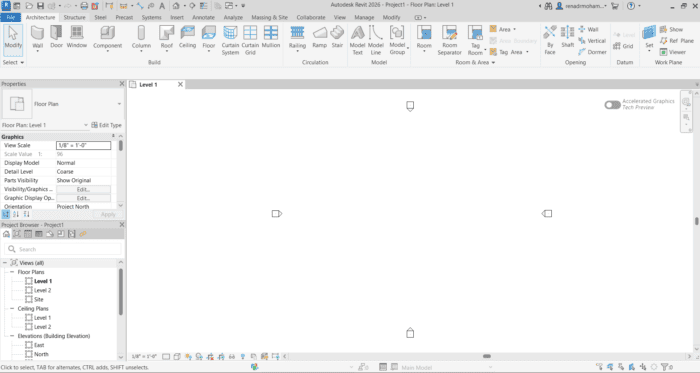Pick the opening By Face tool
Viewport: 700px width, 373px height.
pyautogui.click(x=550, y=40)
